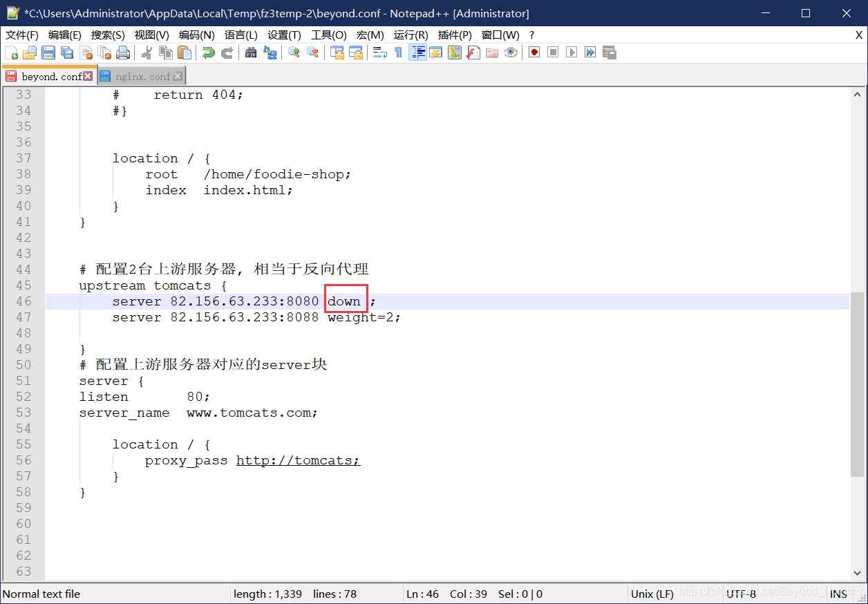Toggle file monitoring with the eye icon

[x=511, y=53]
